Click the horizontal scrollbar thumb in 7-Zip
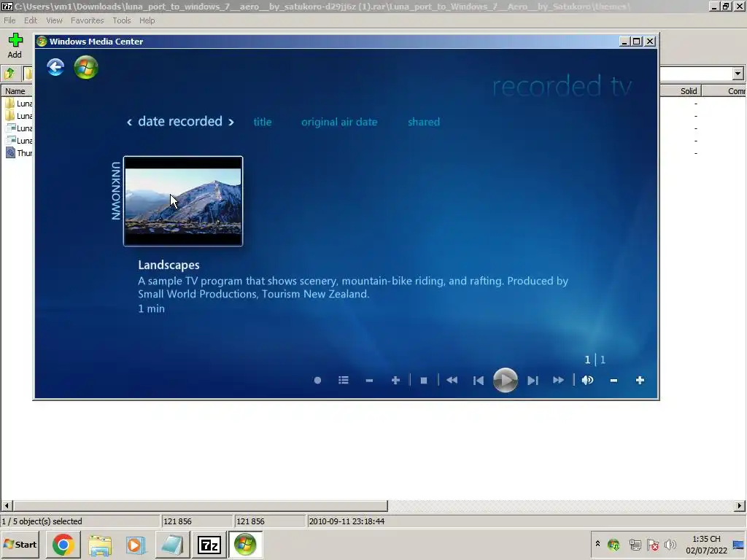Viewport: 747px width, 560px height. [200, 506]
